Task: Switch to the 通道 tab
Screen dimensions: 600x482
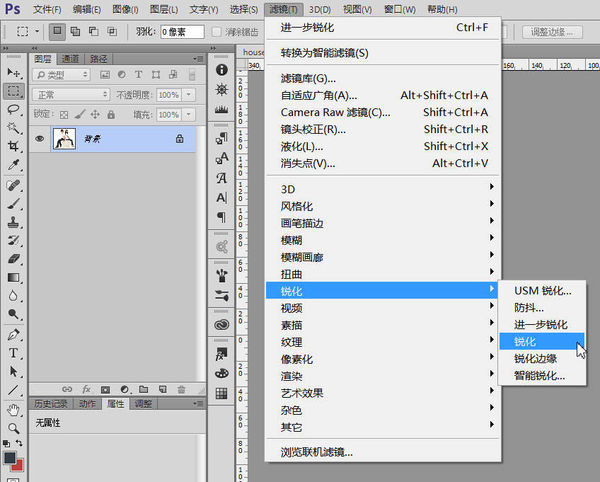Action: point(70,59)
